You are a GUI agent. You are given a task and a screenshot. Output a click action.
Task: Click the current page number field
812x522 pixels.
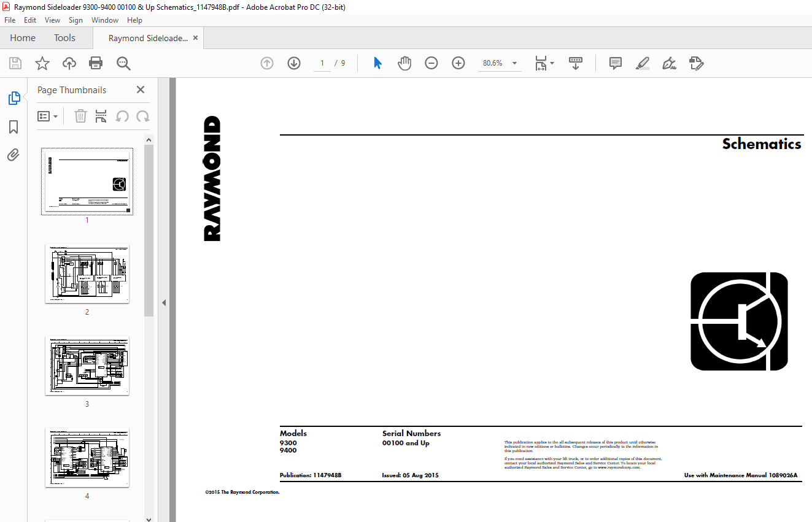coord(322,63)
